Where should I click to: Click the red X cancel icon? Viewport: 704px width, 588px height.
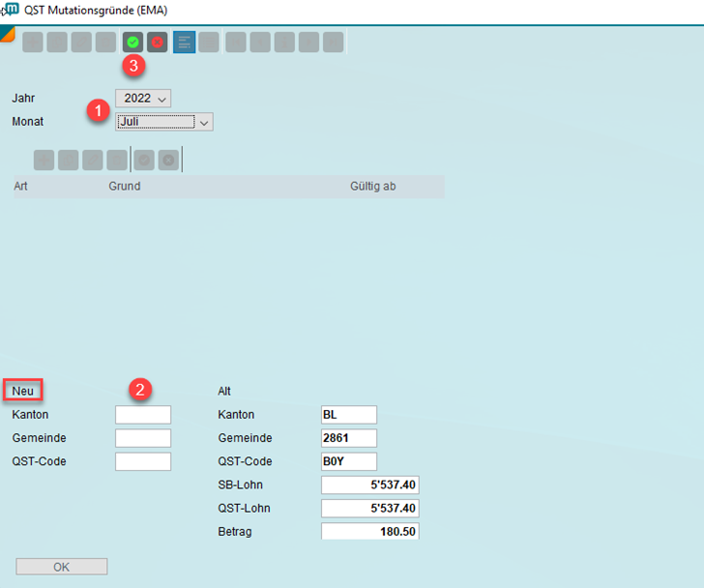(x=157, y=43)
